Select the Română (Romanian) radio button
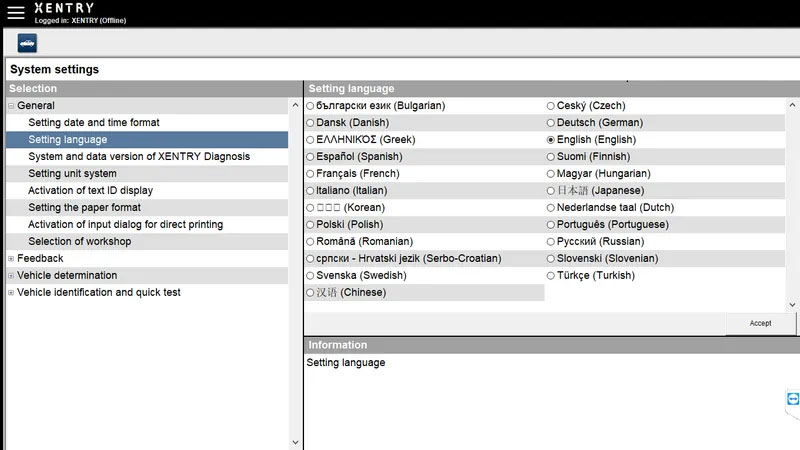800x450 pixels. click(x=310, y=242)
